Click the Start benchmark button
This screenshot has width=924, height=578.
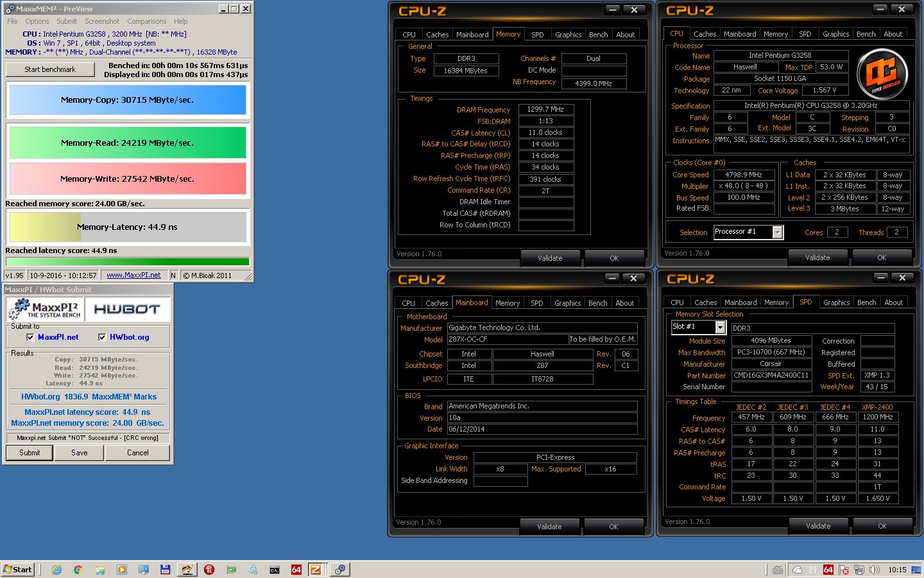point(50,69)
